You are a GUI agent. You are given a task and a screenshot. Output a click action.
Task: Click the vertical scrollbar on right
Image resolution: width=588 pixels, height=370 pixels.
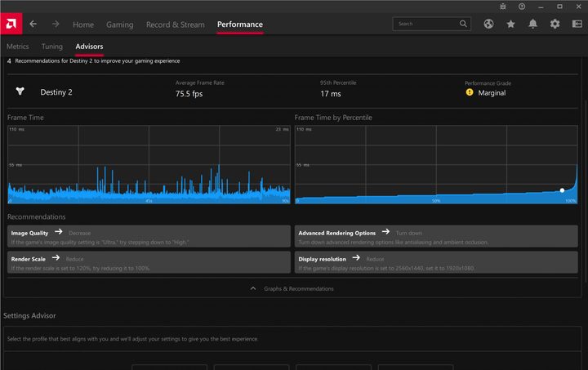[x=586, y=191]
